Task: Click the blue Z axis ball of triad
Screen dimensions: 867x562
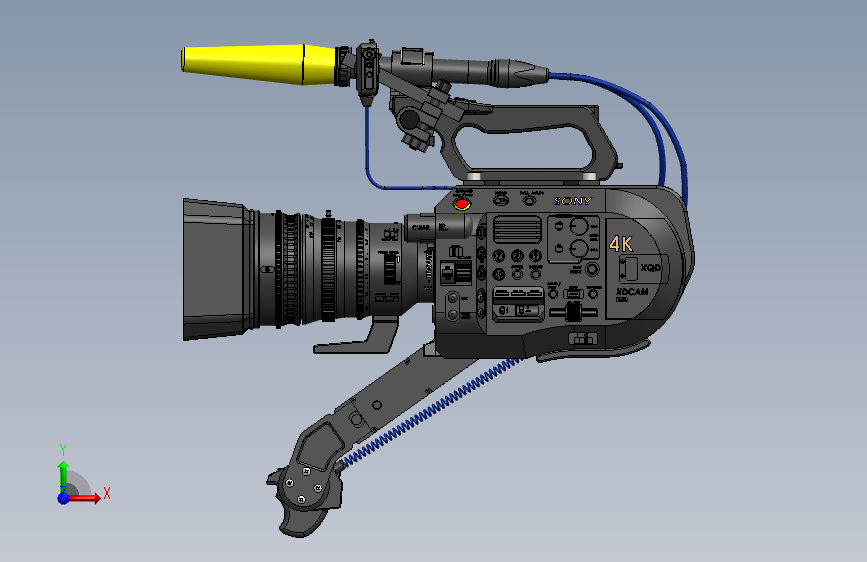Action: coord(64,498)
